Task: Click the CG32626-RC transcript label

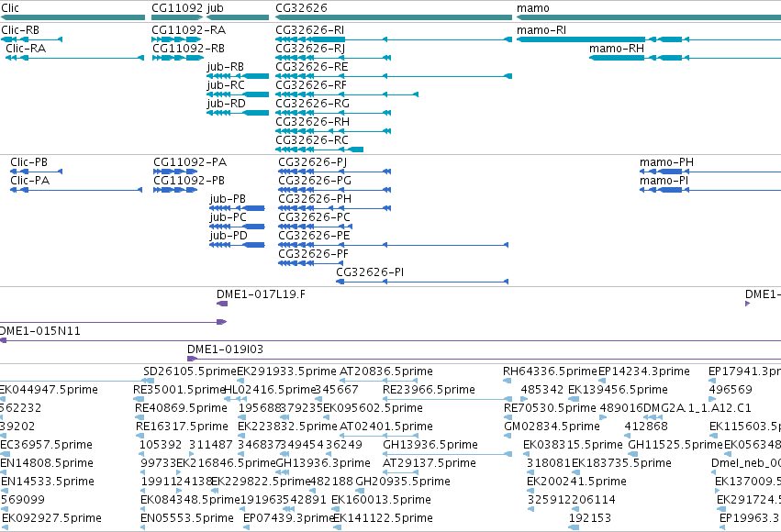Action: click(312, 140)
